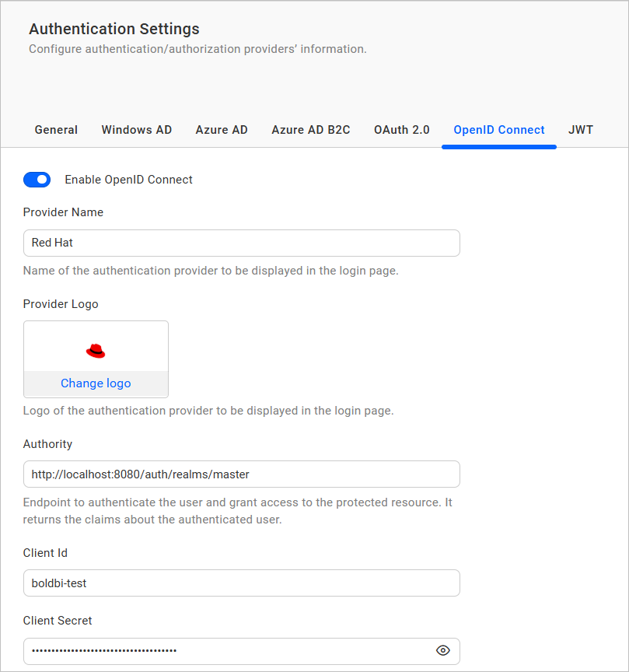Open the General settings tab
The image size is (629, 672).
point(55,130)
